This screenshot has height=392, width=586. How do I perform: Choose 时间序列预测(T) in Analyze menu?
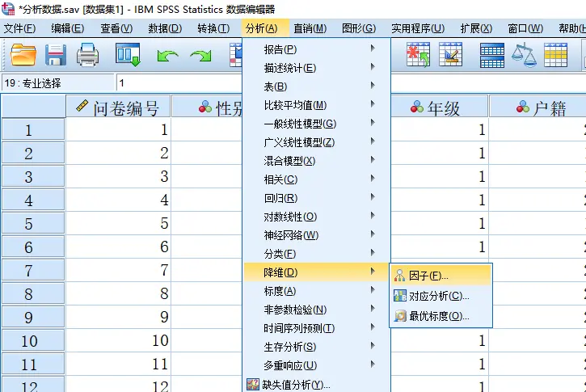click(x=316, y=328)
